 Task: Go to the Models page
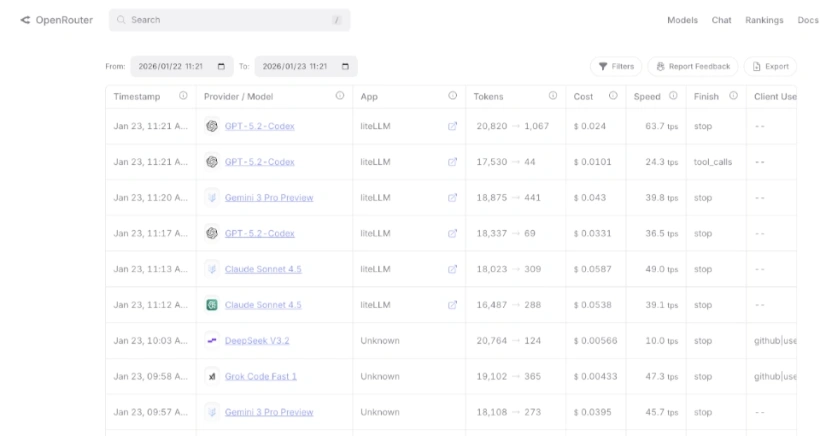682,20
